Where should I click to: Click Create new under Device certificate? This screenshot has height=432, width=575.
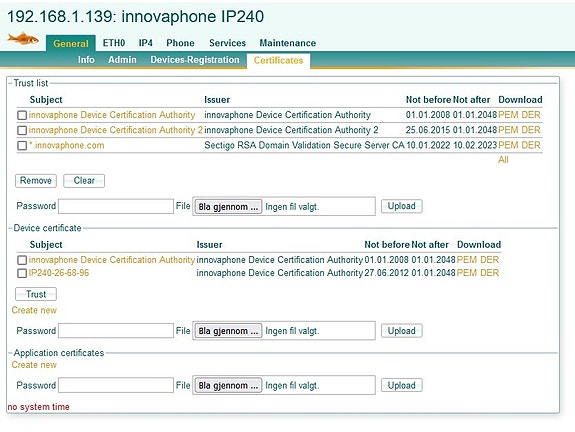[34, 310]
